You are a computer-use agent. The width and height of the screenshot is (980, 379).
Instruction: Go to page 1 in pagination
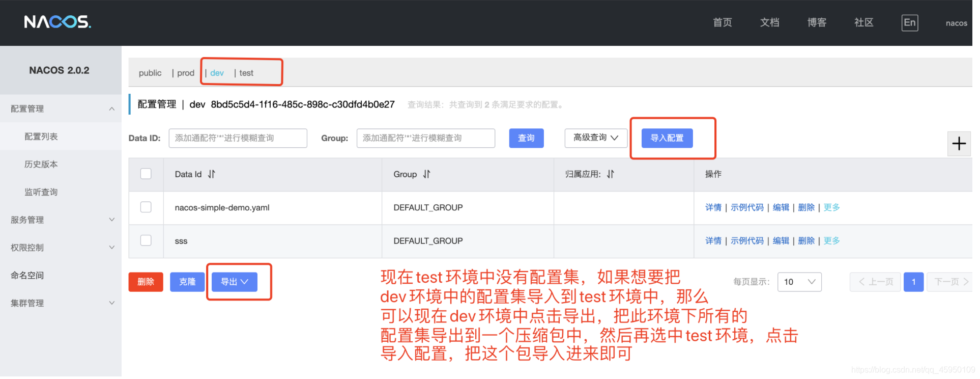click(913, 282)
